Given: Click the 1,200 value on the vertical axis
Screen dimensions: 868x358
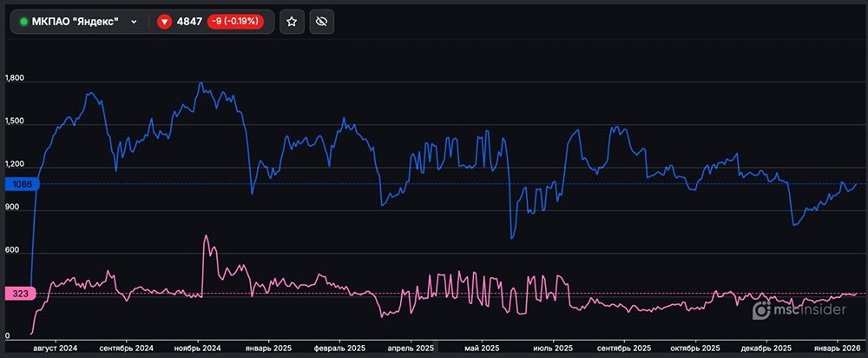Looking at the screenshot, I should click(16, 164).
